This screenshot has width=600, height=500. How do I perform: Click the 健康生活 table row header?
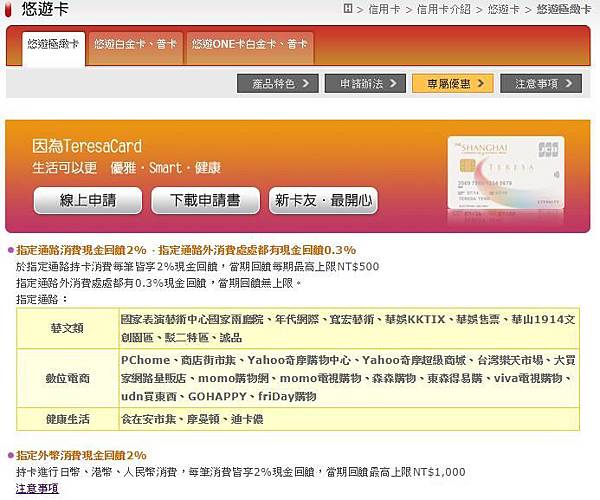tap(67, 419)
